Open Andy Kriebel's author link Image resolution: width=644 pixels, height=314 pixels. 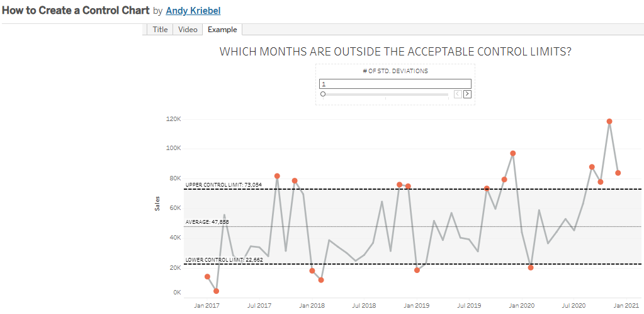[x=193, y=11]
